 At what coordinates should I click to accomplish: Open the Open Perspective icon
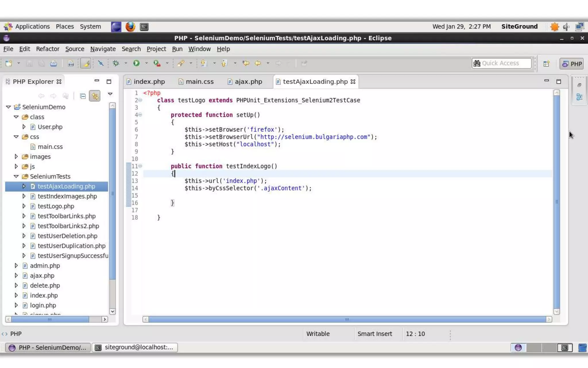(x=546, y=64)
